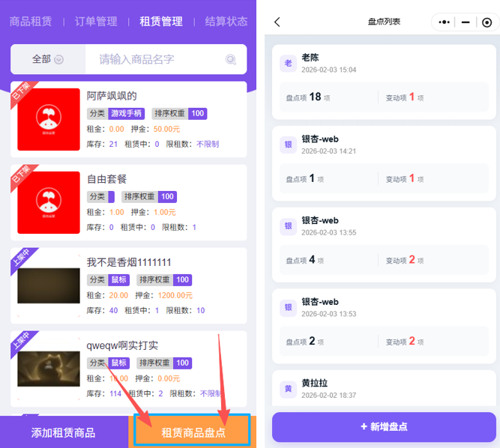
Task: Open product title 阿萨飒飒的
Action: pyautogui.click(x=112, y=96)
